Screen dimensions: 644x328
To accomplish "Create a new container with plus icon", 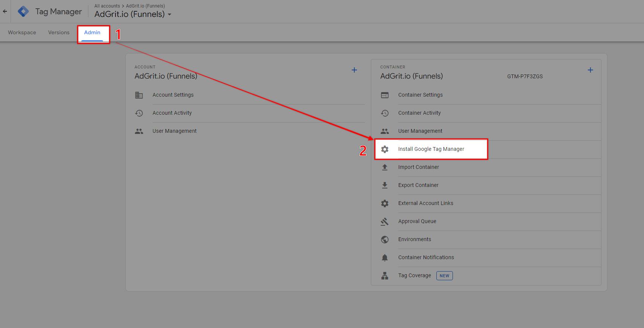I will coord(591,70).
